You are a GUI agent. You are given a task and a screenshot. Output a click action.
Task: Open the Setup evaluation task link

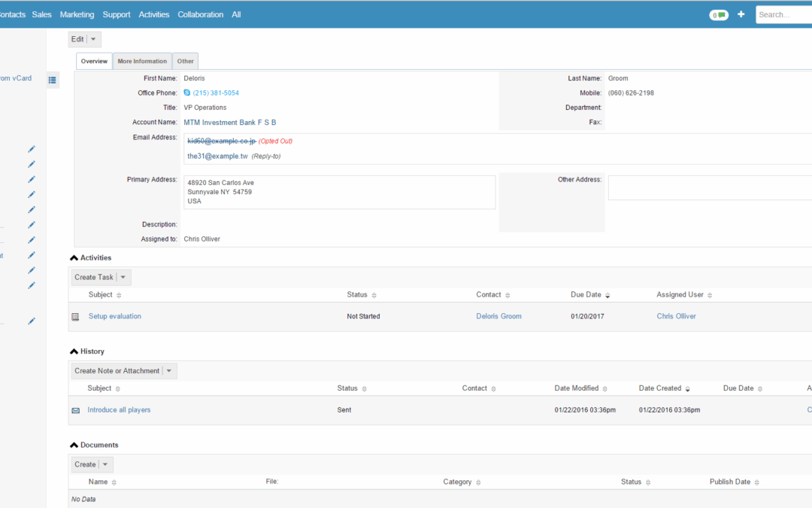(x=115, y=316)
